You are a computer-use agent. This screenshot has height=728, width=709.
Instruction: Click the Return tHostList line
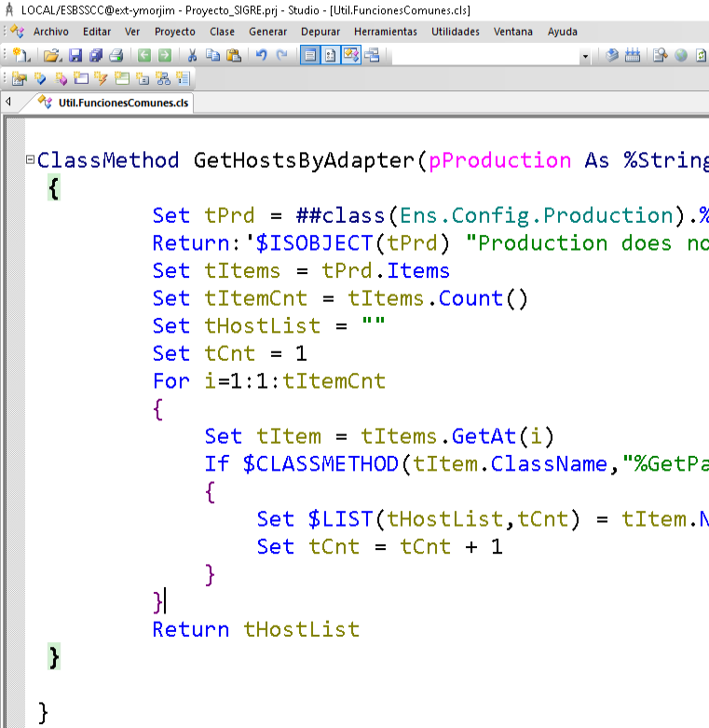256,629
